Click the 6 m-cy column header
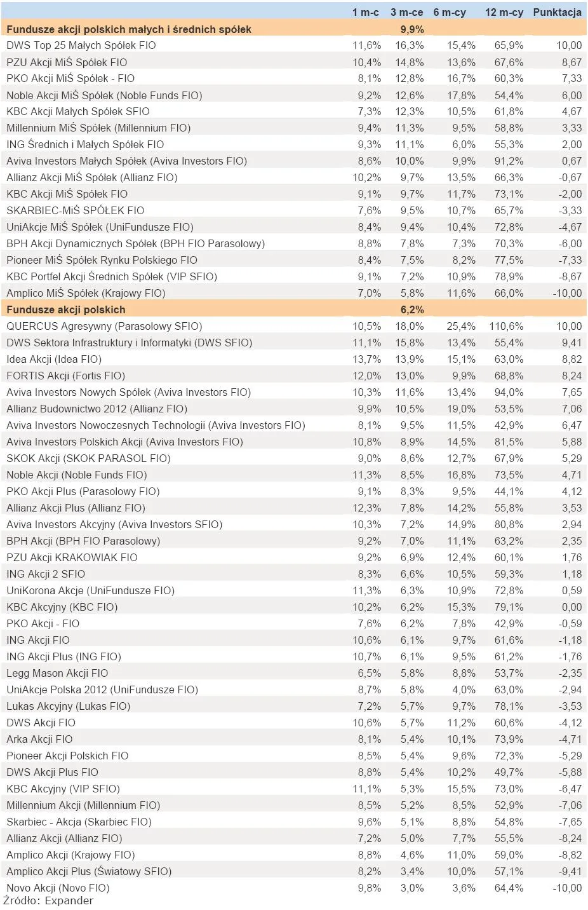588x910 pixels. pos(449,12)
